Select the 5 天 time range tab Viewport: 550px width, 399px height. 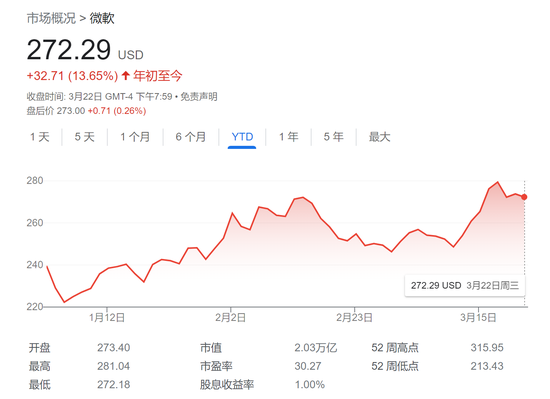pos(85,137)
